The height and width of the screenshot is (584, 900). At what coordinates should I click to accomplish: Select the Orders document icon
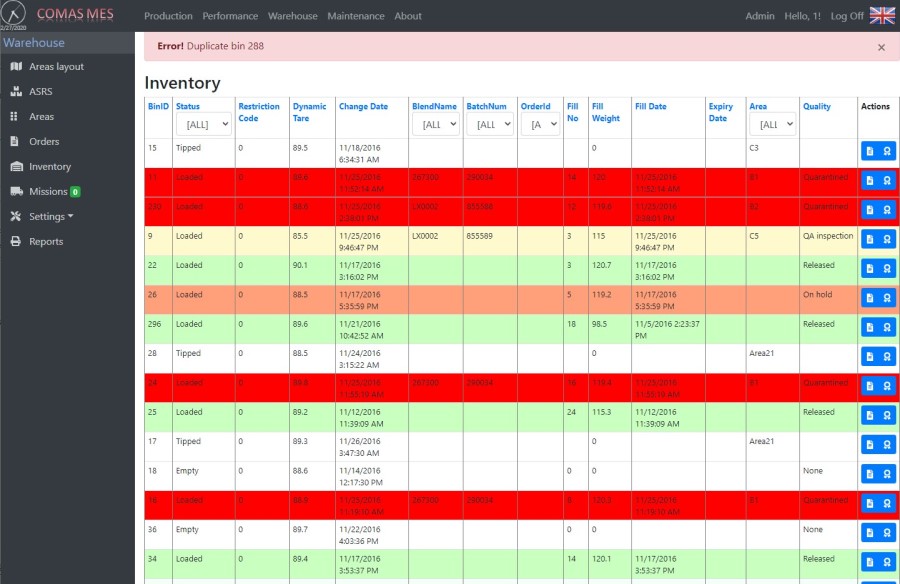(16, 142)
